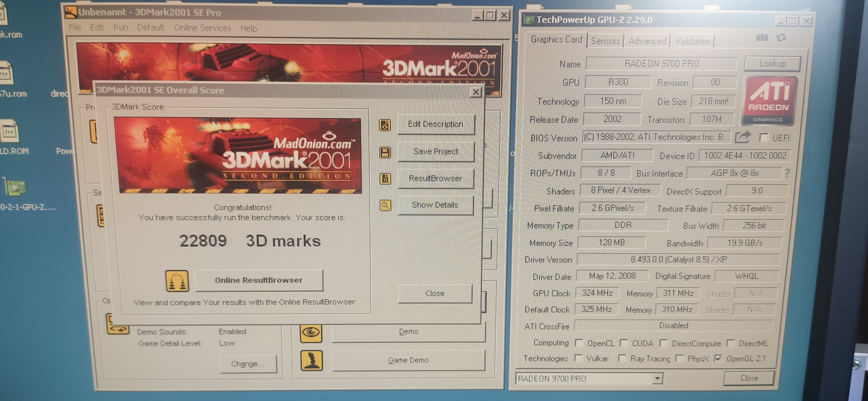The image size is (868, 401).
Task: Open the Help menu in 3DMark2001
Action: [x=249, y=28]
